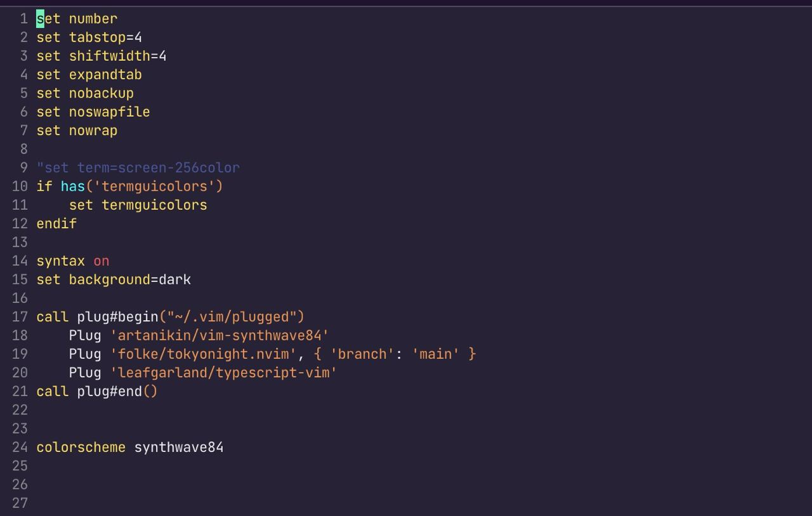Click the 'artanikin/vim-synthwave84' plugin string
The height and width of the screenshot is (516, 812).
click(219, 335)
